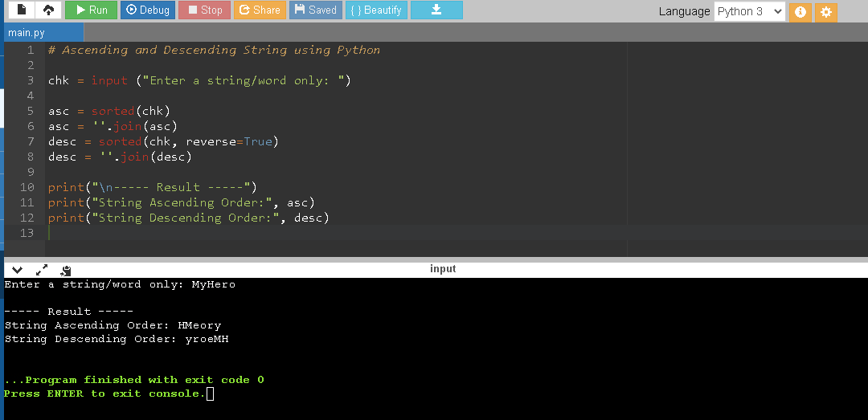868x420 pixels.
Task: Click line number 1 in gutter
Action: [x=30, y=51]
